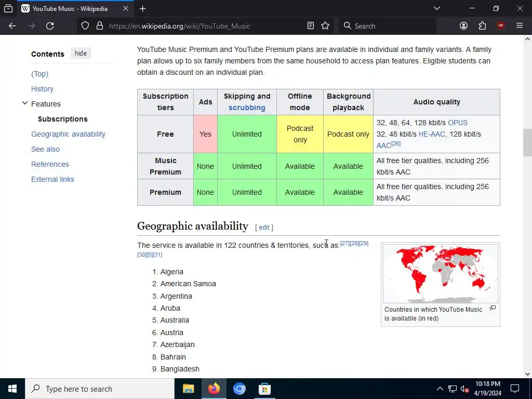532x399 pixels.
Task: Select the YouTube Music - Wikipedia tab
Action: tap(75, 8)
